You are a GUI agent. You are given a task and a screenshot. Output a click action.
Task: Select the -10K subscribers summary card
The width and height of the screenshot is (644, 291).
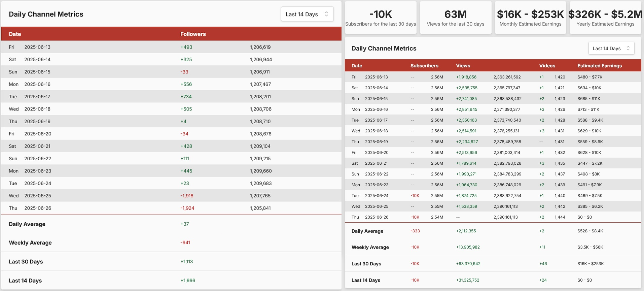pyautogui.click(x=381, y=18)
